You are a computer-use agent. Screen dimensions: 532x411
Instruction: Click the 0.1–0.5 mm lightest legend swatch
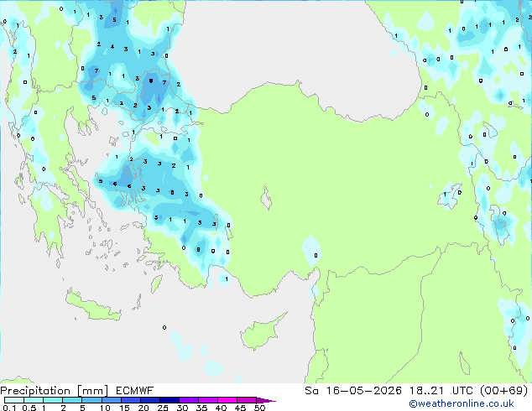pos(14,400)
